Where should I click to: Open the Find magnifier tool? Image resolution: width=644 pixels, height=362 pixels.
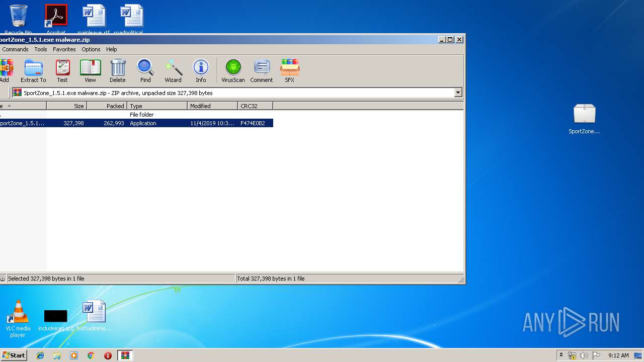click(145, 71)
